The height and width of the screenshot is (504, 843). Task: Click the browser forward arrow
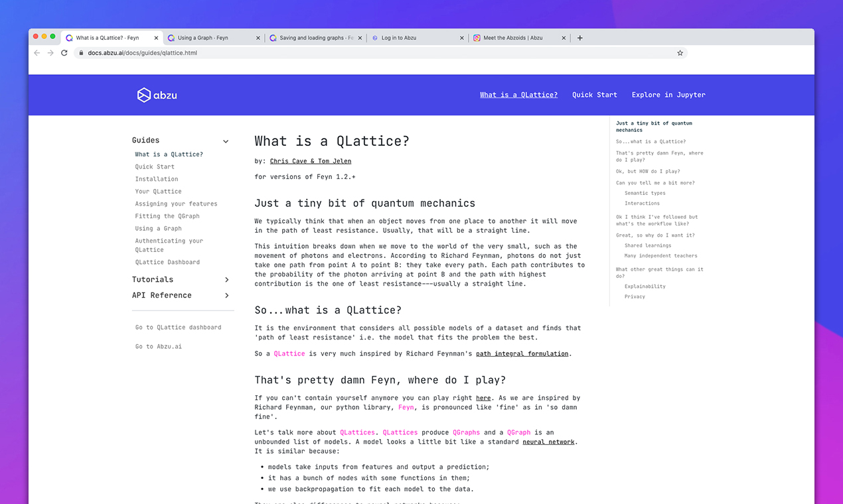point(50,53)
